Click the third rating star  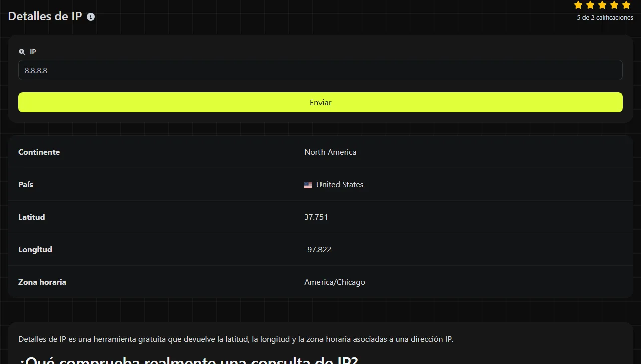[602, 5]
